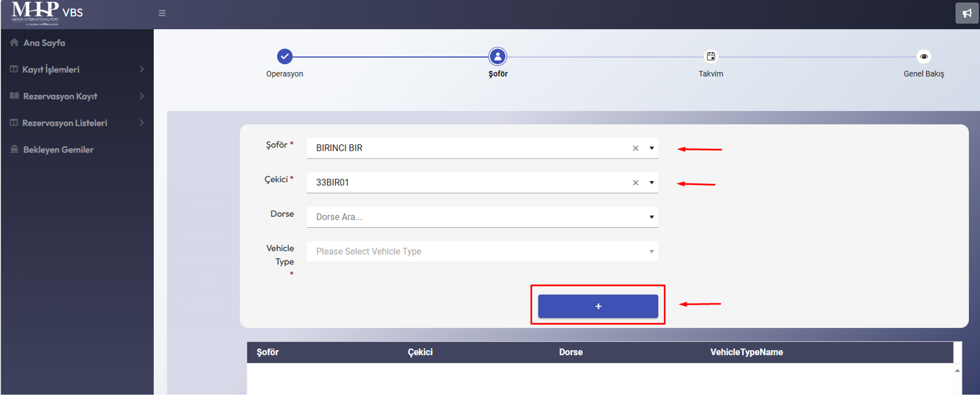Expand Rezervasyon Listeleri sidebar menu

point(77,123)
